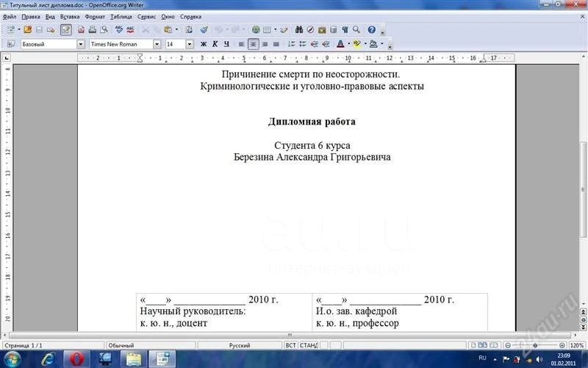
Task: Click the Insert Table icon
Action: [x=267, y=29]
